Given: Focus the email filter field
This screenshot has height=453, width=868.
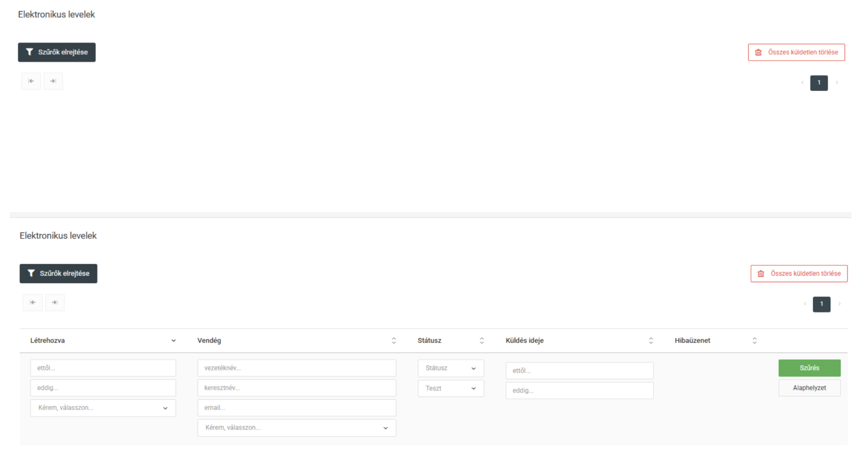Looking at the screenshot, I should pos(297,408).
